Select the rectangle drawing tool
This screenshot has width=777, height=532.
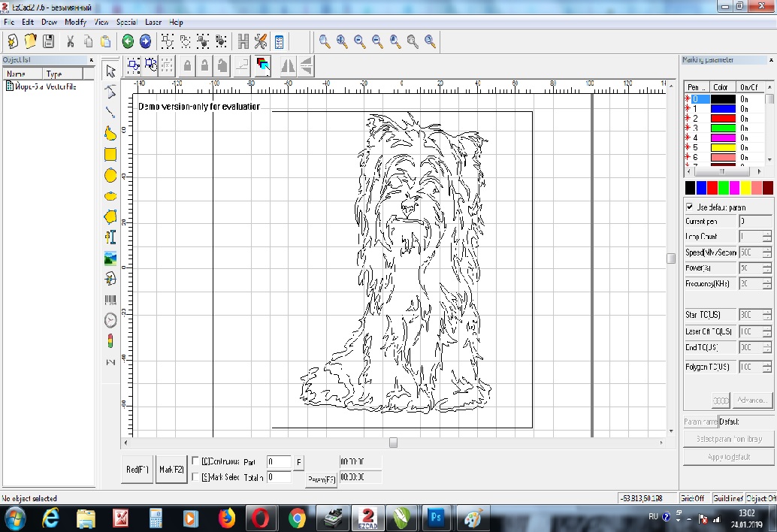(x=110, y=155)
